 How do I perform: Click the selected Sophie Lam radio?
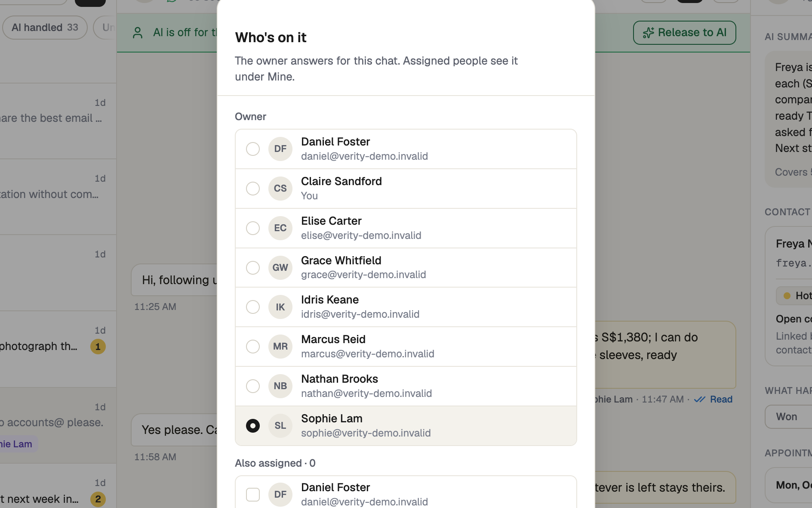tap(253, 426)
